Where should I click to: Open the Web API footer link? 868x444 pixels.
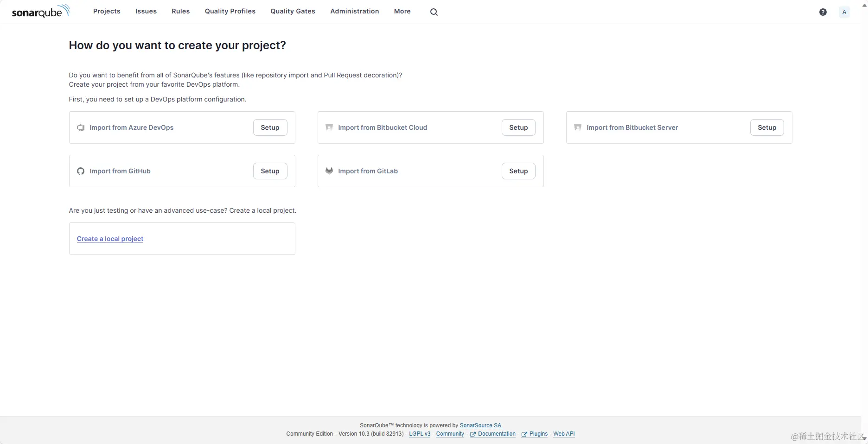click(x=564, y=434)
